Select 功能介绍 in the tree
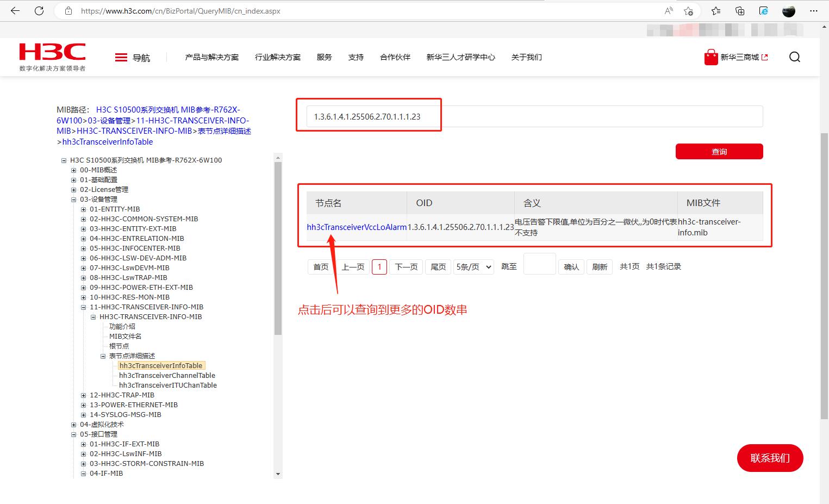Image resolution: width=829 pixels, height=504 pixels. point(122,327)
